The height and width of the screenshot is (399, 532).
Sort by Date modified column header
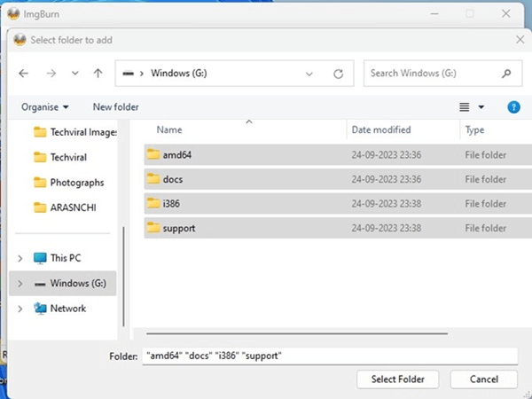tap(379, 129)
